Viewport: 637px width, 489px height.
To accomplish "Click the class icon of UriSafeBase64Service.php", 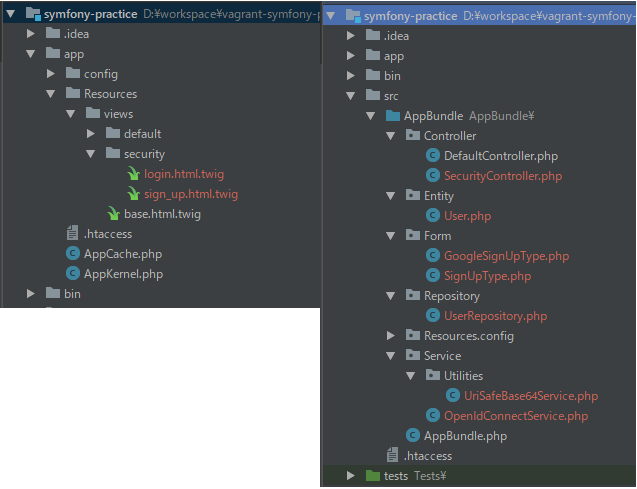I will [x=453, y=395].
